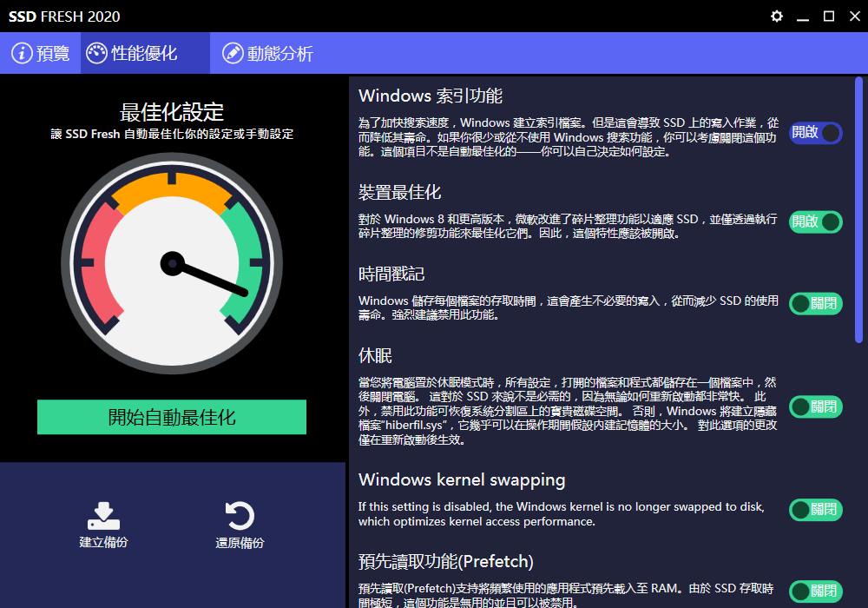Toggle 休眠 hibernation switch
The width and height of the screenshot is (868, 608).
point(815,406)
